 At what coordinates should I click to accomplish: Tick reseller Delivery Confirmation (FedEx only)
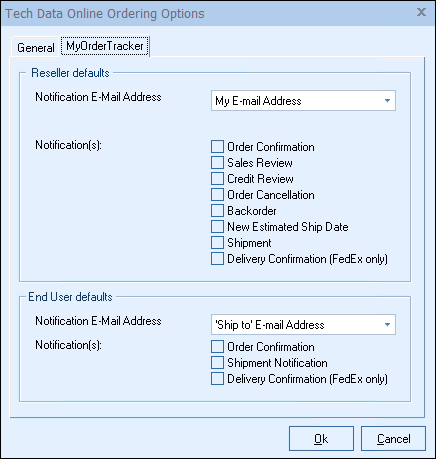click(217, 259)
